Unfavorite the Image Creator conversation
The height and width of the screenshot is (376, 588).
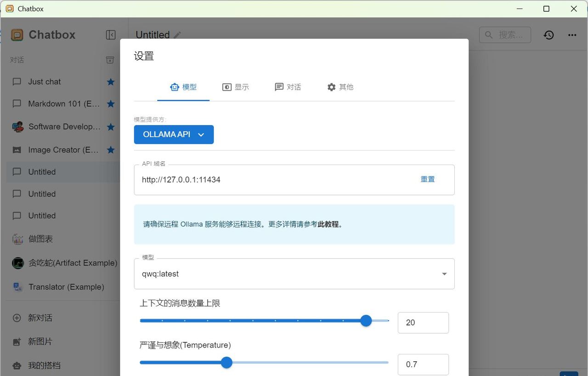pyautogui.click(x=110, y=149)
